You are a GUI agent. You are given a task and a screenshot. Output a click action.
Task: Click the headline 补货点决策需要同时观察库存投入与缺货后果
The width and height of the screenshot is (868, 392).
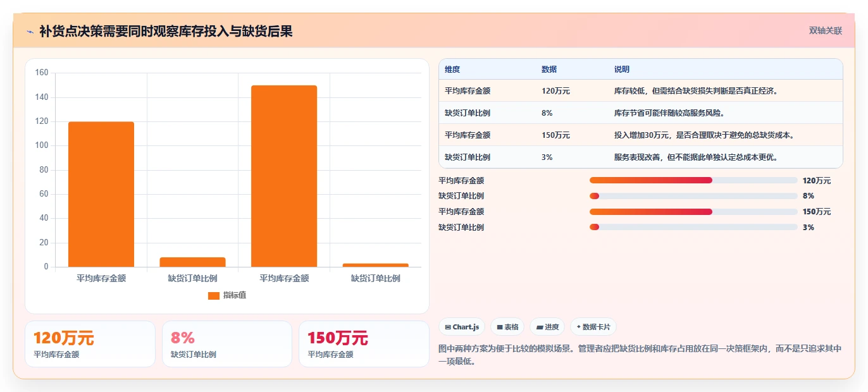click(x=166, y=32)
